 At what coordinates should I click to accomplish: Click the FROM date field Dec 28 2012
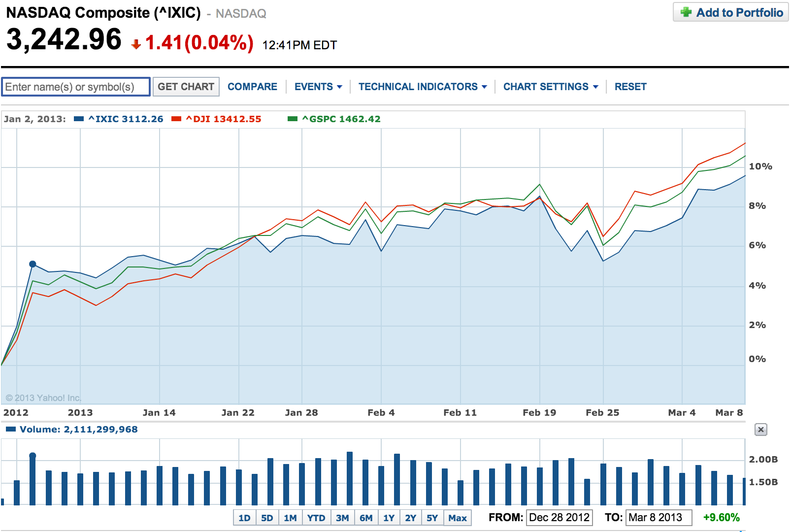click(560, 518)
